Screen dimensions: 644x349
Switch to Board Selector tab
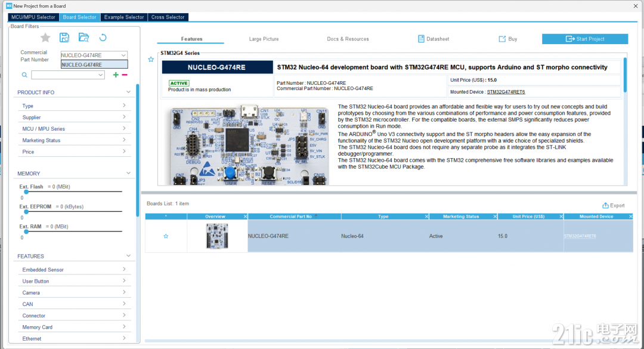[79, 17]
